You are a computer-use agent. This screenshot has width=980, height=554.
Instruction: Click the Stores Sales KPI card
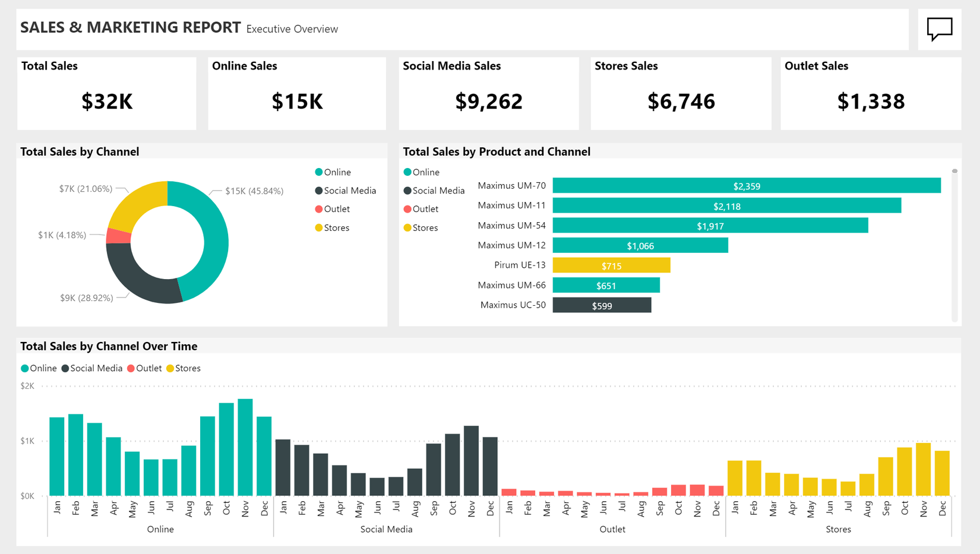[681, 93]
